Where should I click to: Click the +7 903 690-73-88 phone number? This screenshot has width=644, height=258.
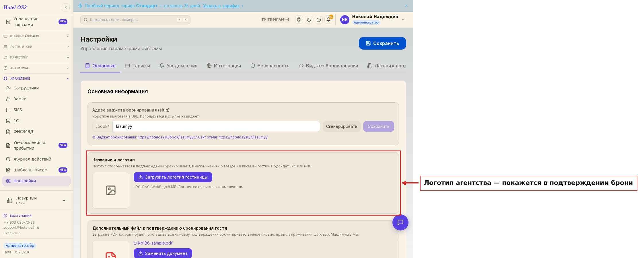click(19, 222)
